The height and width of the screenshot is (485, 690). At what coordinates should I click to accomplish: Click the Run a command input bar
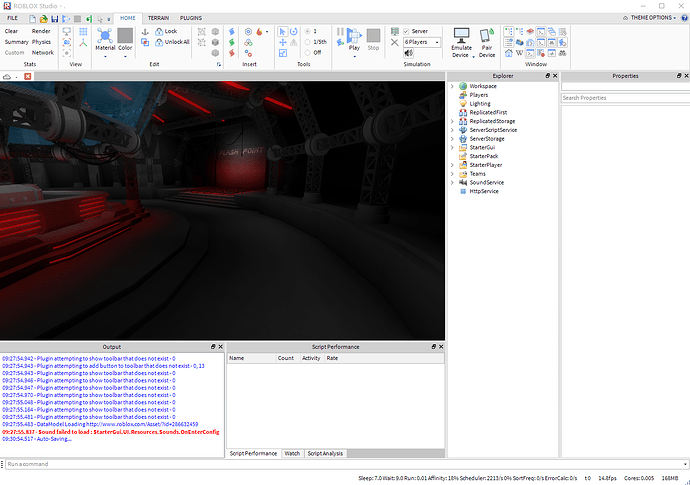pyautogui.click(x=345, y=464)
